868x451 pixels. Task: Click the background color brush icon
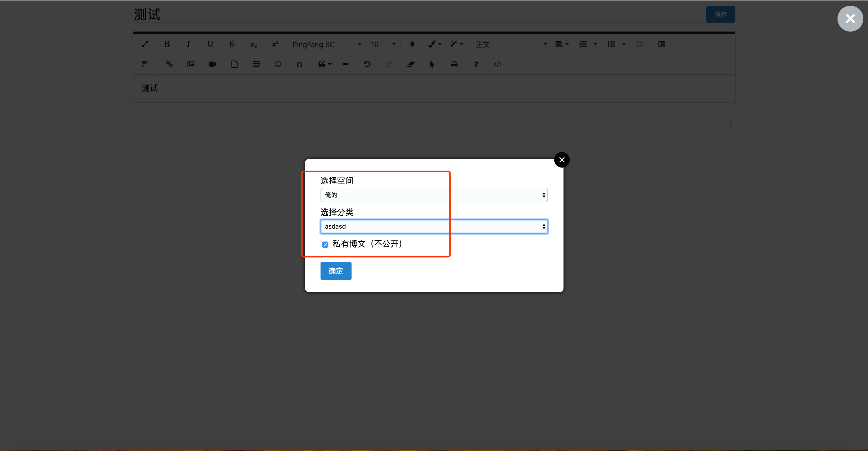(432, 44)
